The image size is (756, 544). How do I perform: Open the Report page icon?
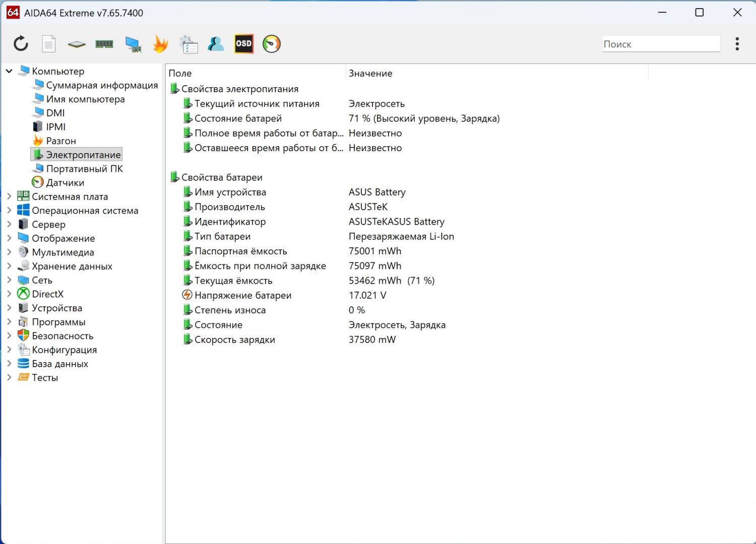click(48, 44)
